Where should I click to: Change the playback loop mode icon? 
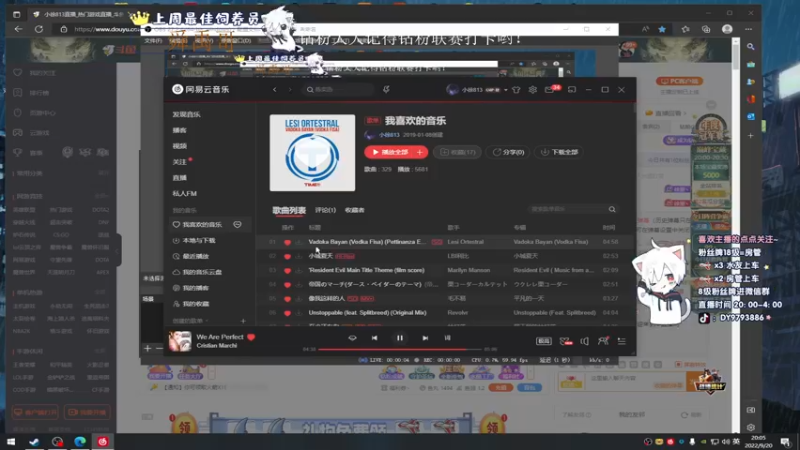(x=352, y=338)
